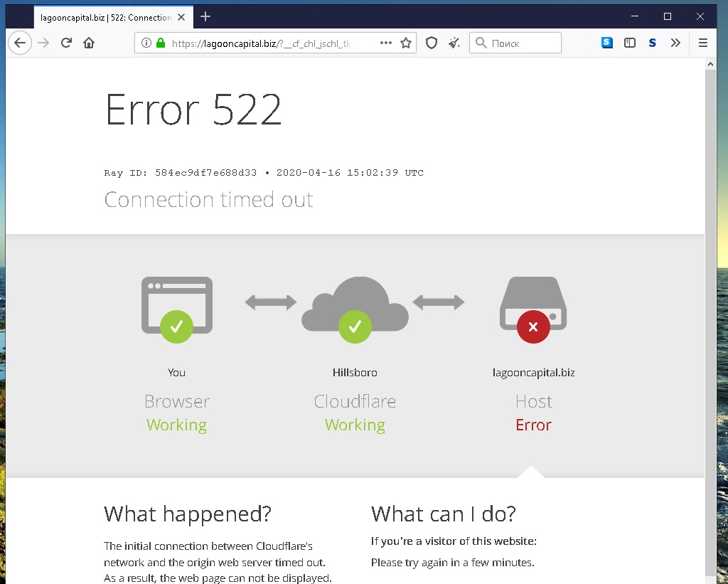
Task: Click the 'Hillsboro' location label
Action: (x=355, y=373)
